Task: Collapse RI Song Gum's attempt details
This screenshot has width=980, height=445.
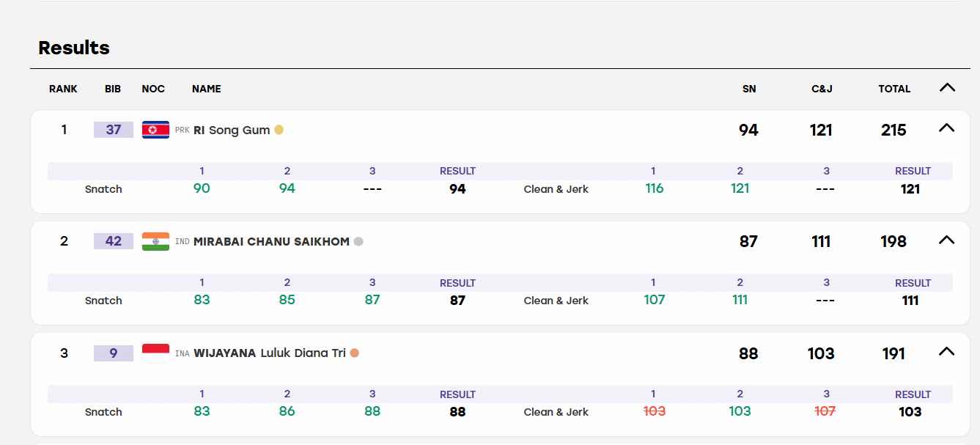Action: pyautogui.click(x=947, y=128)
